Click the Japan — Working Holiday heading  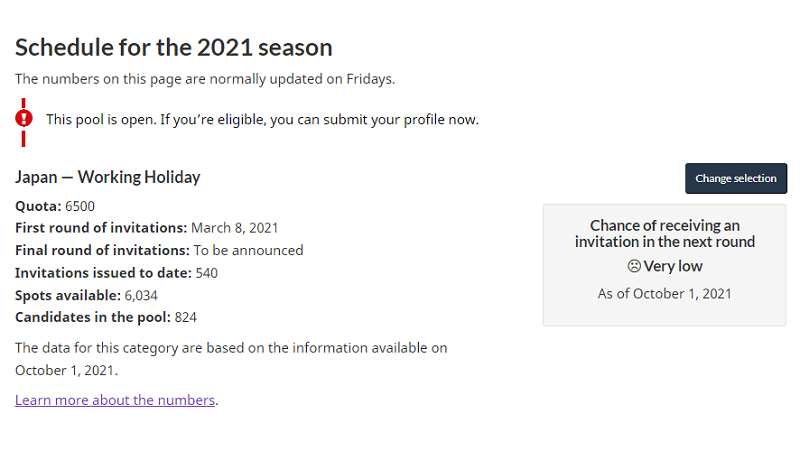108,177
